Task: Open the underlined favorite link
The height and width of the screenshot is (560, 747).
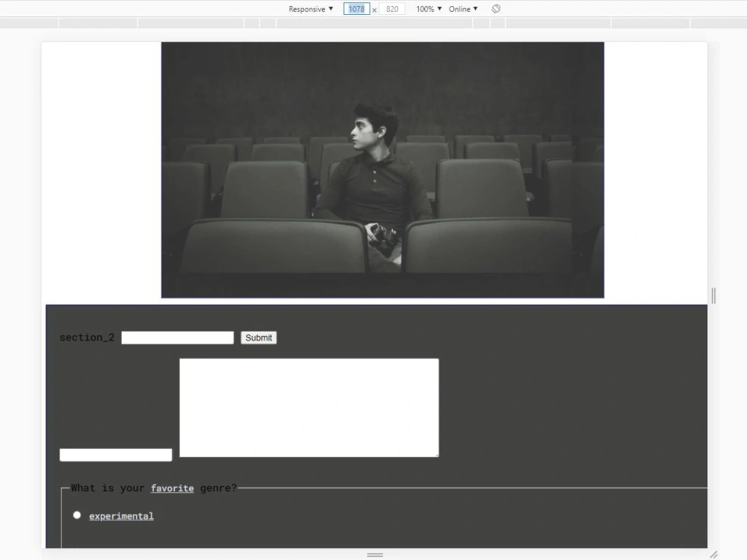Action: click(x=172, y=488)
